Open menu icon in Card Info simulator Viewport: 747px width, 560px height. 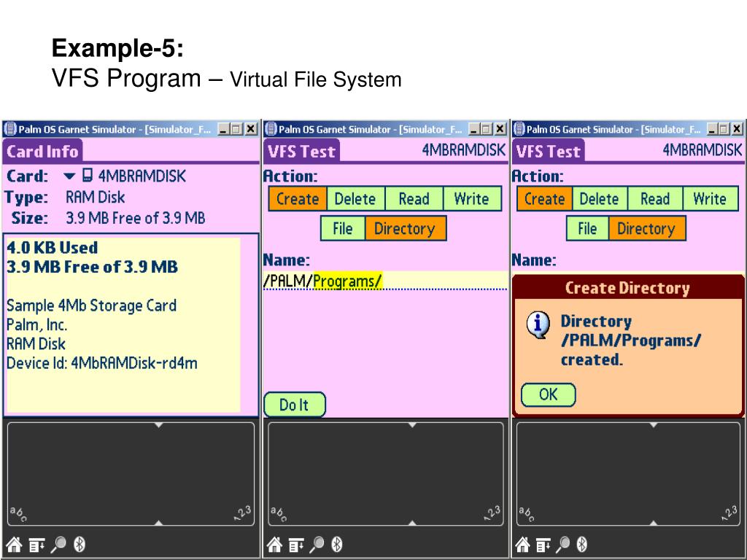pos(36,544)
